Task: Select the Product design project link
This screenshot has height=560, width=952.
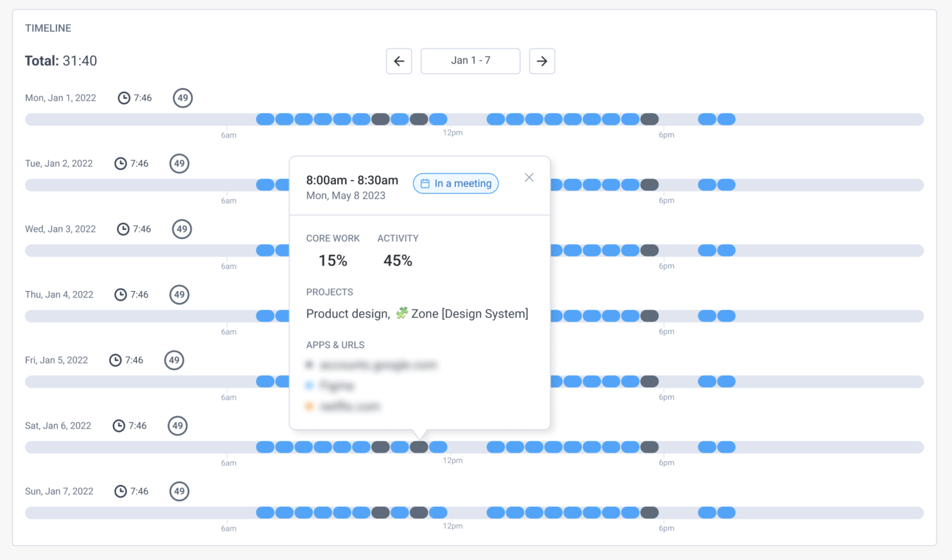Action: 347,313
